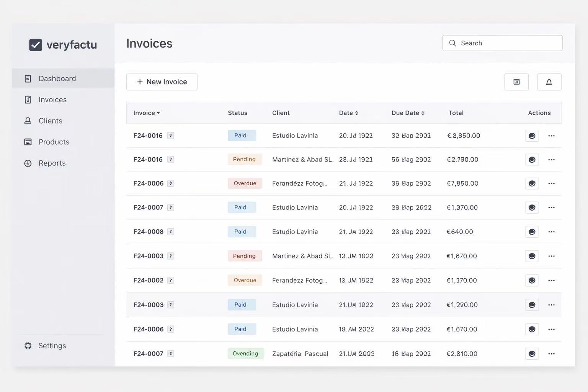588x392 pixels.
Task: Go to Products in the sidebar
Action: (54, 142)
